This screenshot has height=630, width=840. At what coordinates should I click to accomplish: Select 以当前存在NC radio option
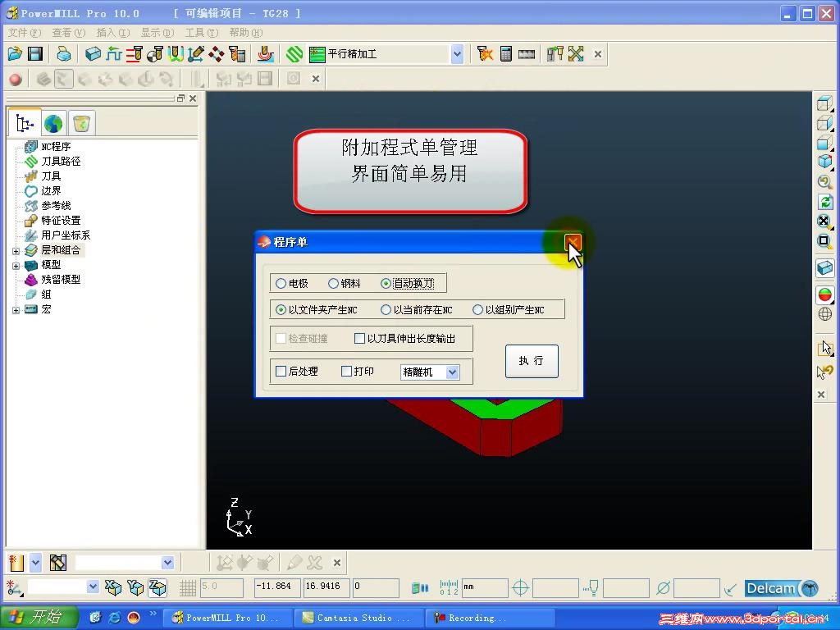386,309
